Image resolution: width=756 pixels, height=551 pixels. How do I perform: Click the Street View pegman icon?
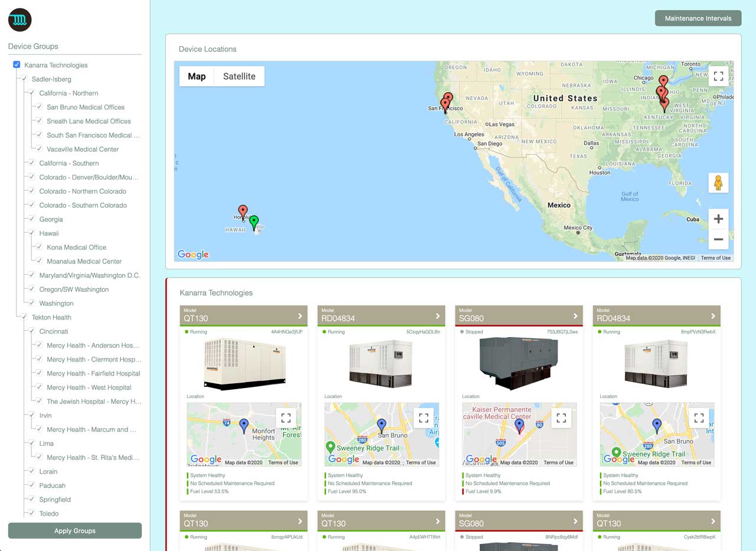[718, 183]
